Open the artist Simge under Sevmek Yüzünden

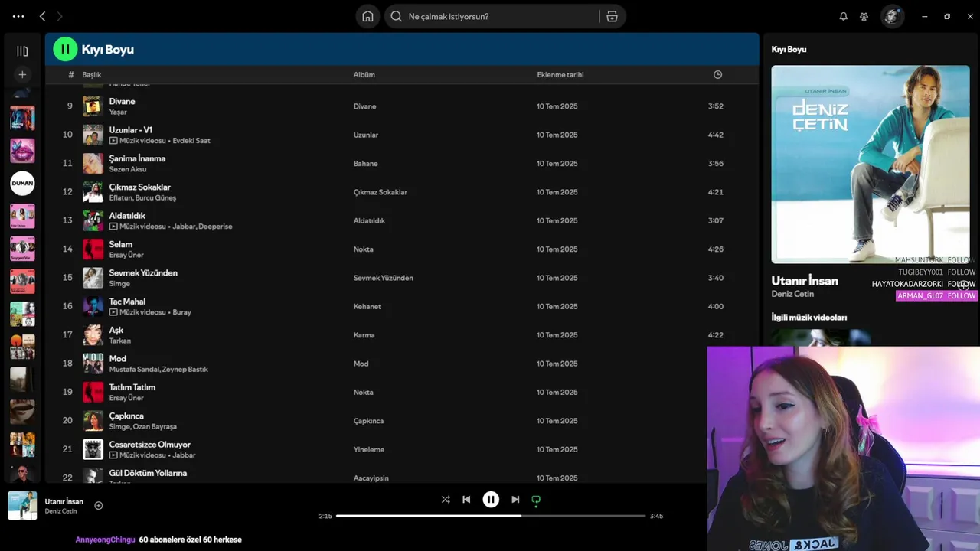119,284
